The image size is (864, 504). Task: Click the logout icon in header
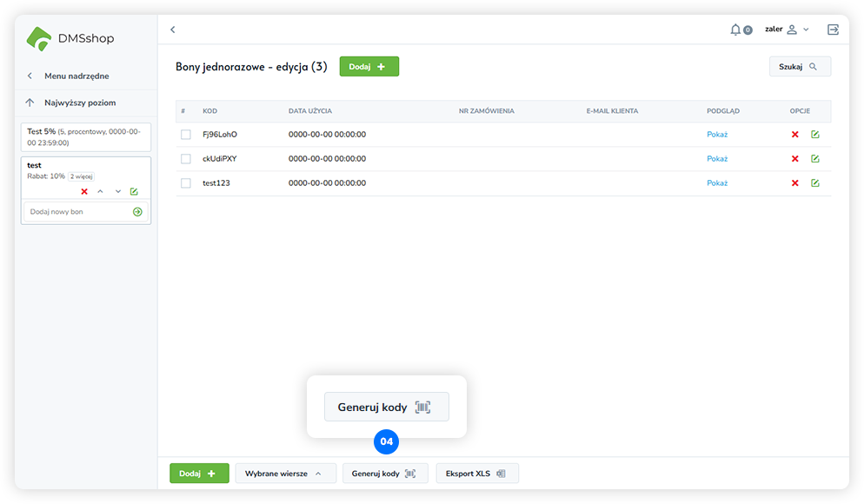click(x=833, y=30)
